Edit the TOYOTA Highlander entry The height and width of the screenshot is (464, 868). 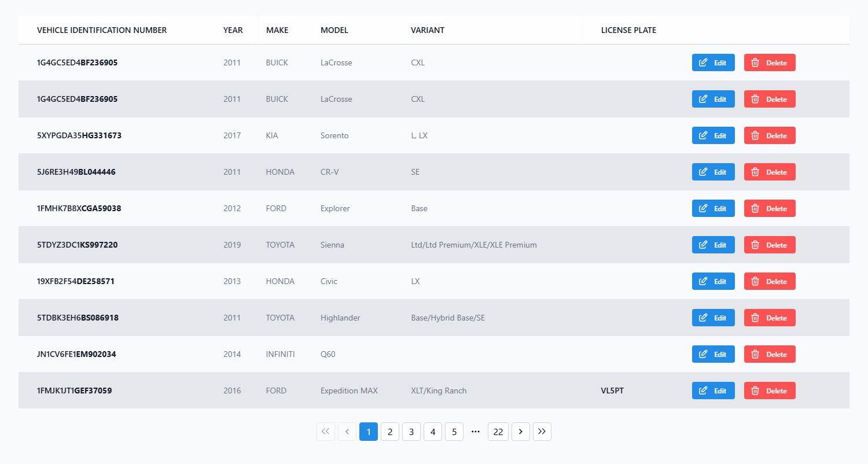713,318
